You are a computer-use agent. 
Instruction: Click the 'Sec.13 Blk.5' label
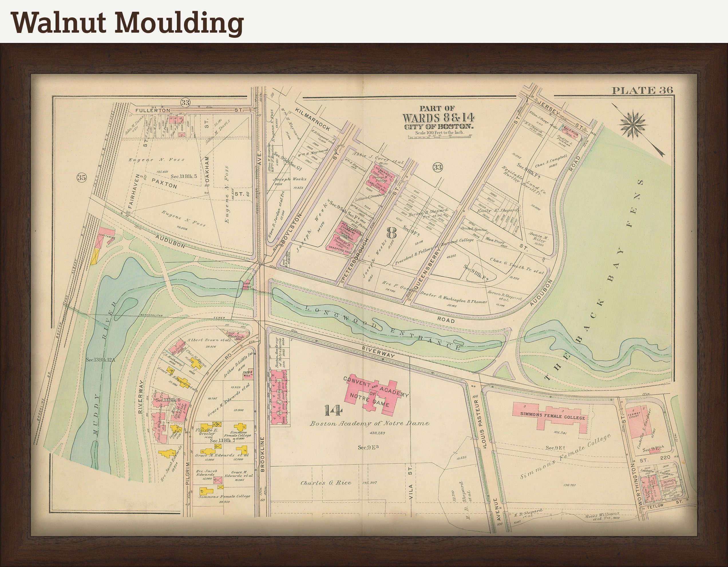(x=184, y=176)
